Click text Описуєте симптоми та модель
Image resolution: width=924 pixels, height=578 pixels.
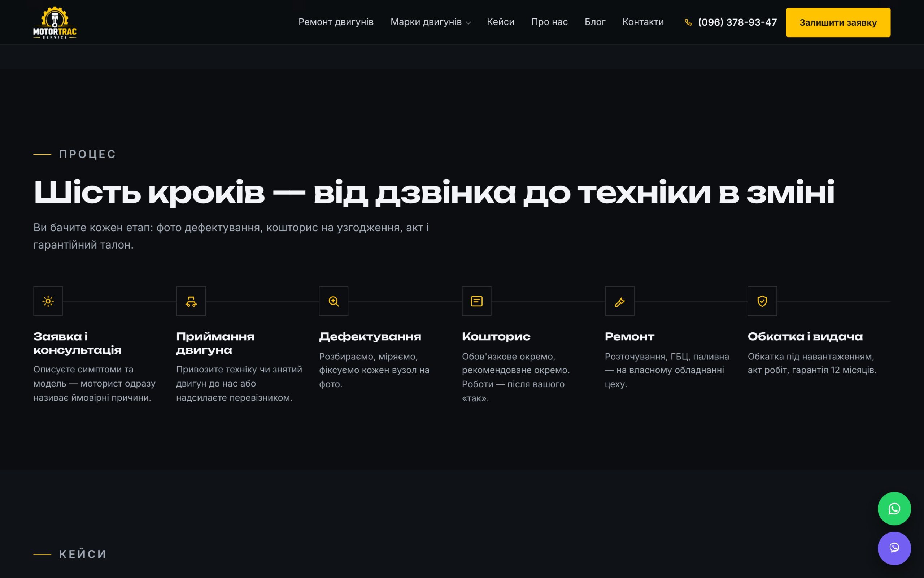tap(94, 383)
